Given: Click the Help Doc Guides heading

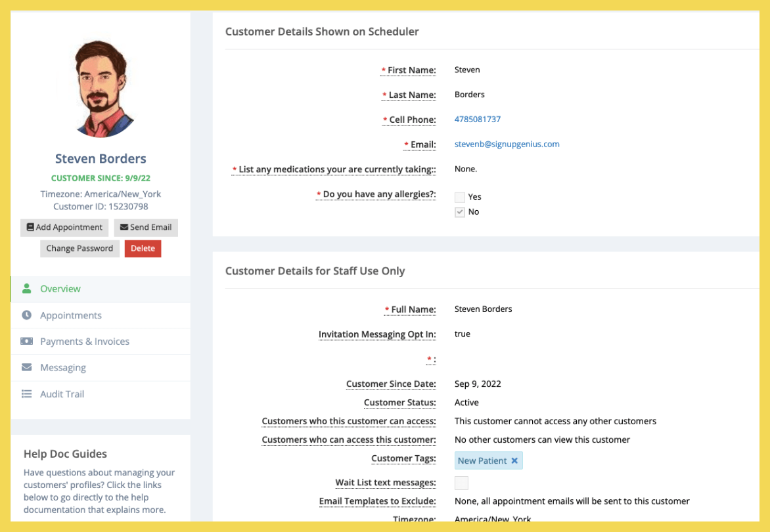Looking at the screenshot, I should pos(65,454).
